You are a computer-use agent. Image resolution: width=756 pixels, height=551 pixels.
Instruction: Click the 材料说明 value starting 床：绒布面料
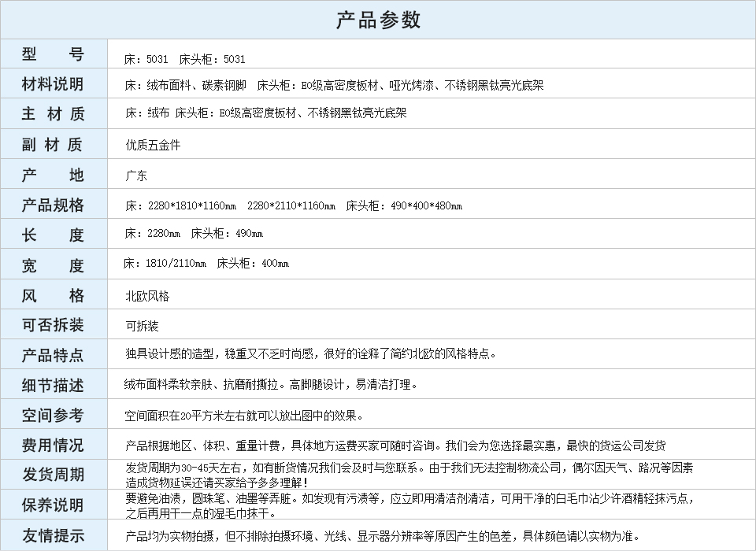[x=334, y=85]
